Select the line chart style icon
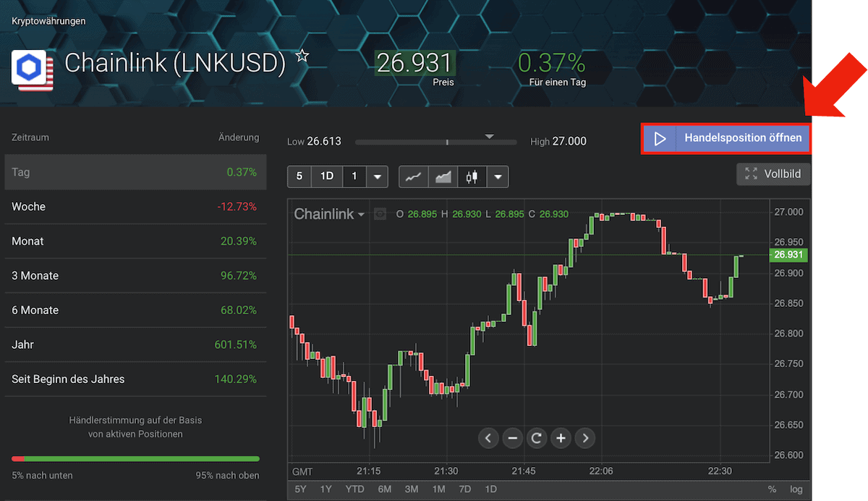This screenshot has height=501, width=868. [x=413, y=176]
